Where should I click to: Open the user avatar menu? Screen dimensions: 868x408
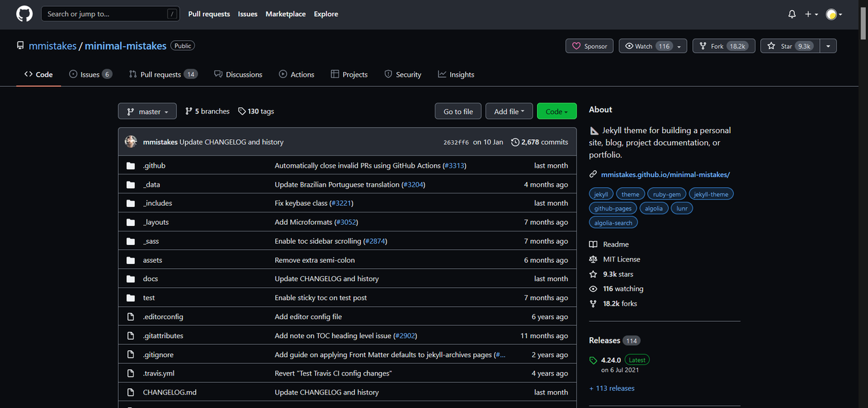(x=834, y=14)
